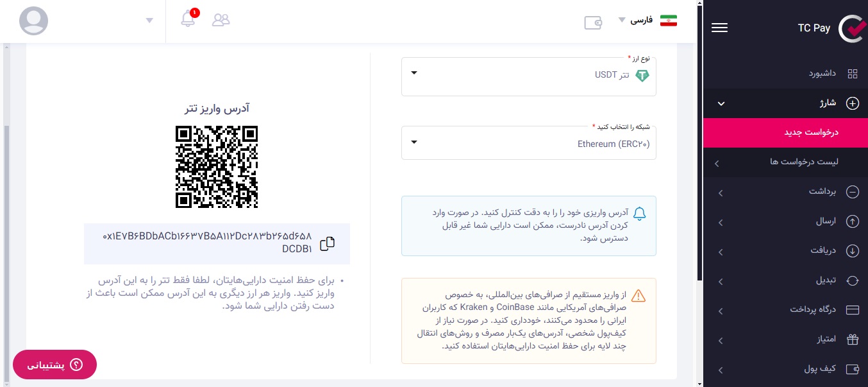The image size is (868, 387).
Task: Click the up-arrow icon for ارسال
Action: click(x=853, y=221)
